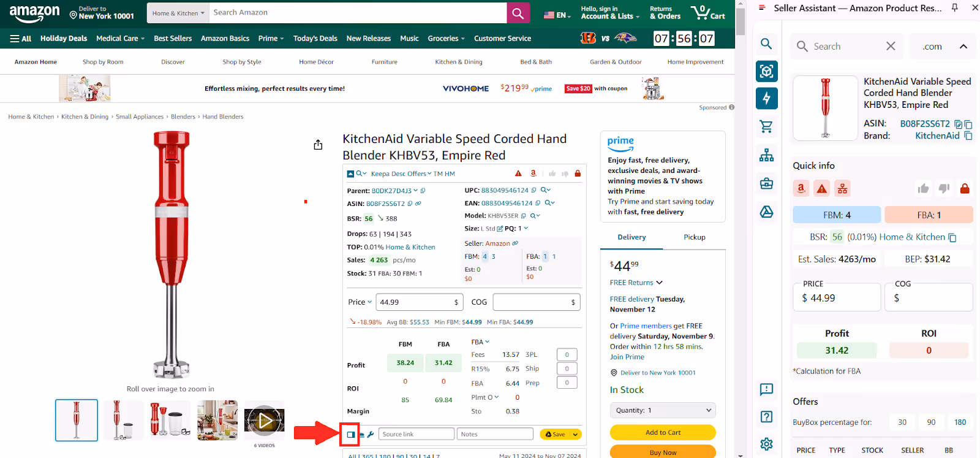Open the search tool in Seller Assistant sidebar

click(x=766, y=44)
